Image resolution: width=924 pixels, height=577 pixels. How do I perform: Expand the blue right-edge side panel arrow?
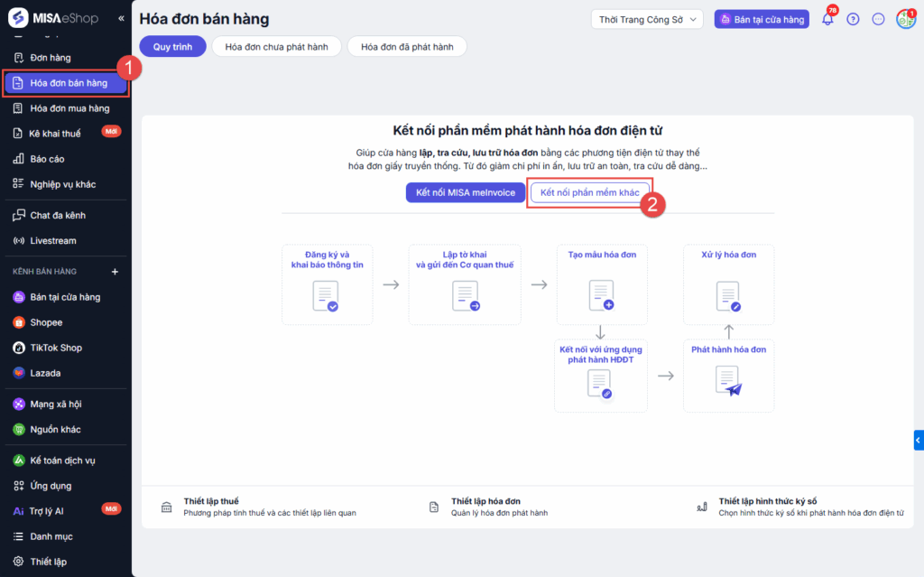point(918,440)
